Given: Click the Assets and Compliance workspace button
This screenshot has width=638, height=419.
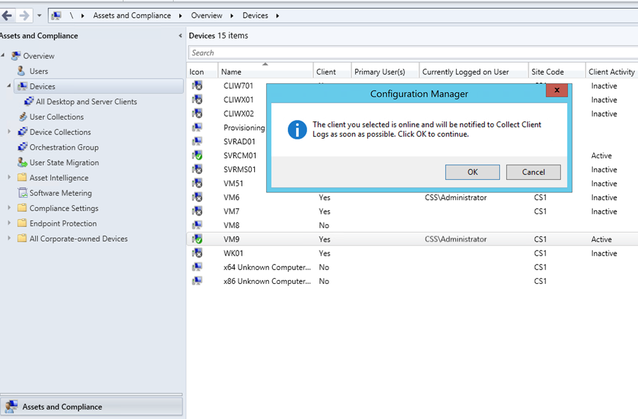Looking at the screenshot, I should 91,407.
